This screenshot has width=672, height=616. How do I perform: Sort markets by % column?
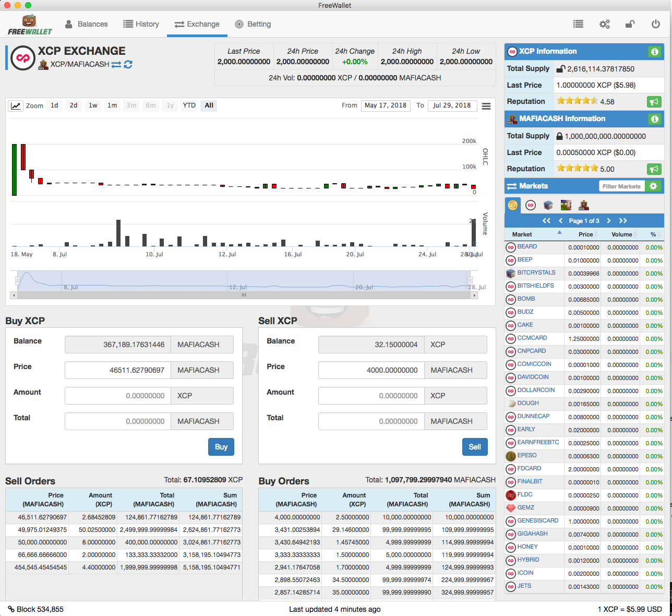click(652, 234)
